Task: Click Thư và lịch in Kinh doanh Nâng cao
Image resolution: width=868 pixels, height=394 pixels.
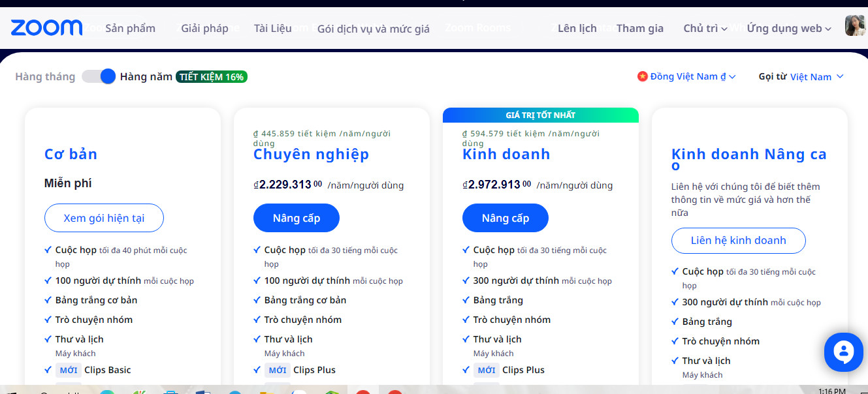Action: 707,361
